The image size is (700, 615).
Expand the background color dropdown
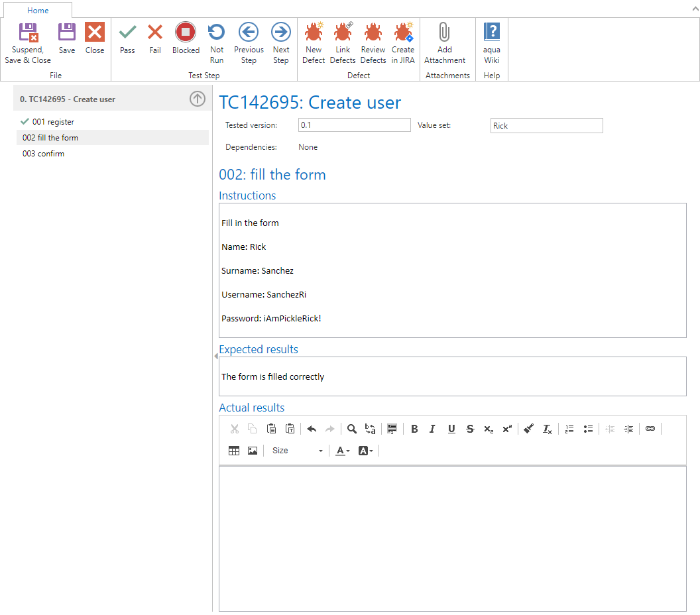coord(366,451)
